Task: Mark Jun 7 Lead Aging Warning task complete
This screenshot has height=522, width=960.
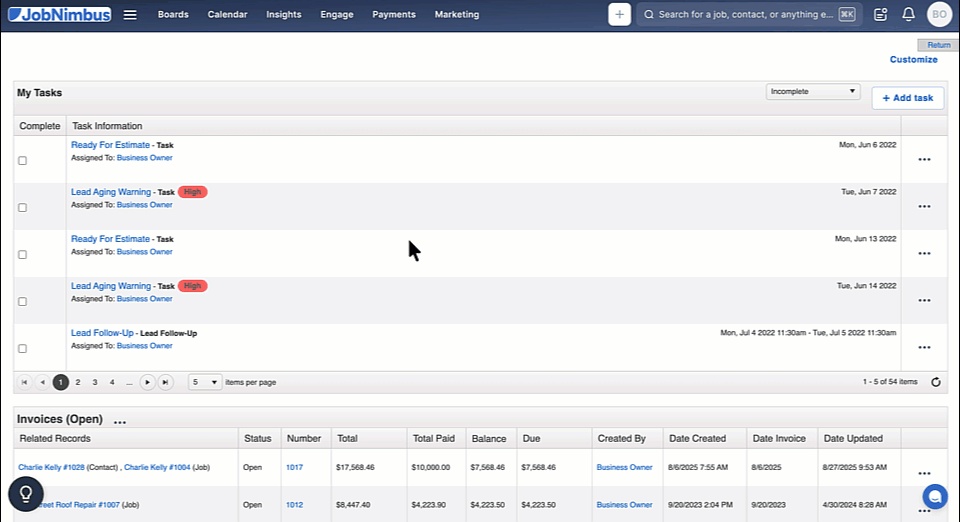Action: click(23, 207)
